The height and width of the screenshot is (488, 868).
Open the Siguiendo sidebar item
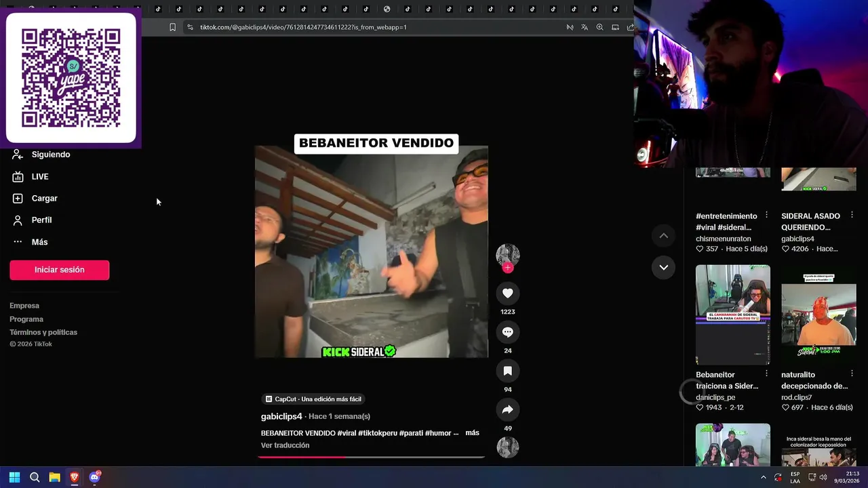(42, 155)
